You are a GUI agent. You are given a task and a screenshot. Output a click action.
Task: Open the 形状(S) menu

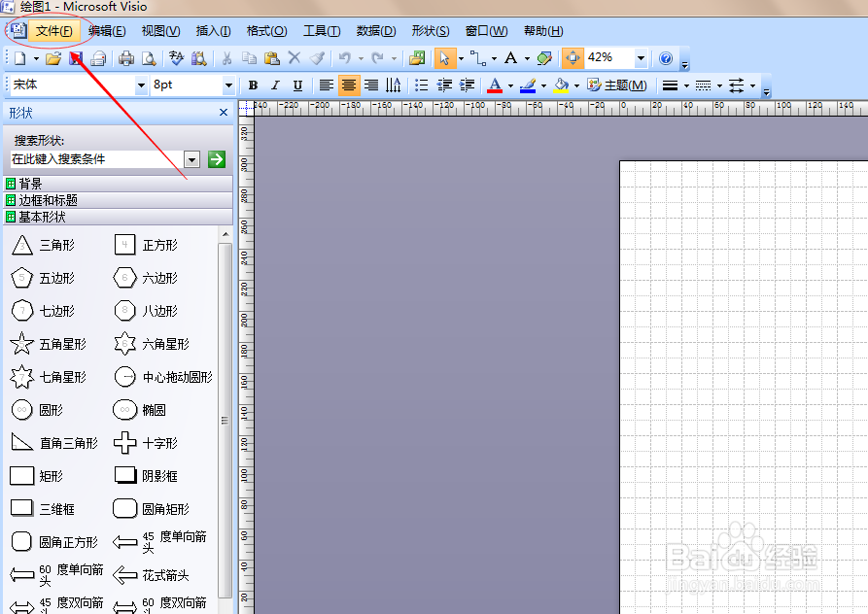(431, 31)
